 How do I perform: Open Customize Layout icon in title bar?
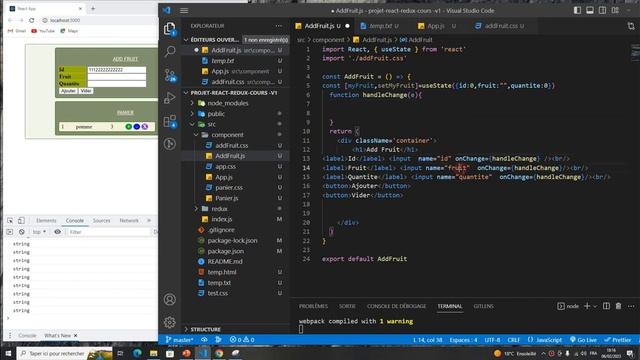click(615, 11)
